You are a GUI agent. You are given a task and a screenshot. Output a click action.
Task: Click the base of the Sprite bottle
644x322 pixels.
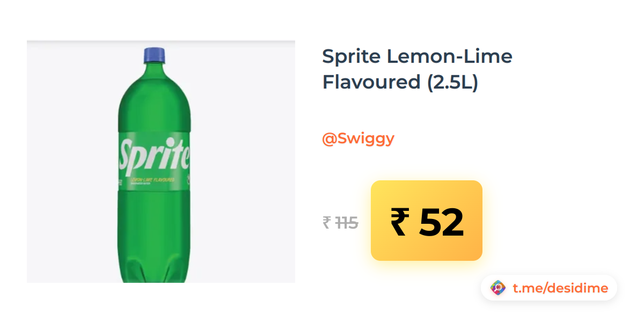tap(153, 271)
